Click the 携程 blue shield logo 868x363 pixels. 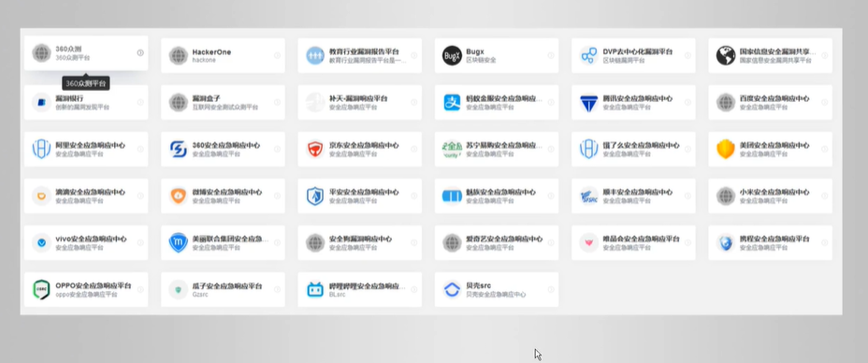coord(726,242)
